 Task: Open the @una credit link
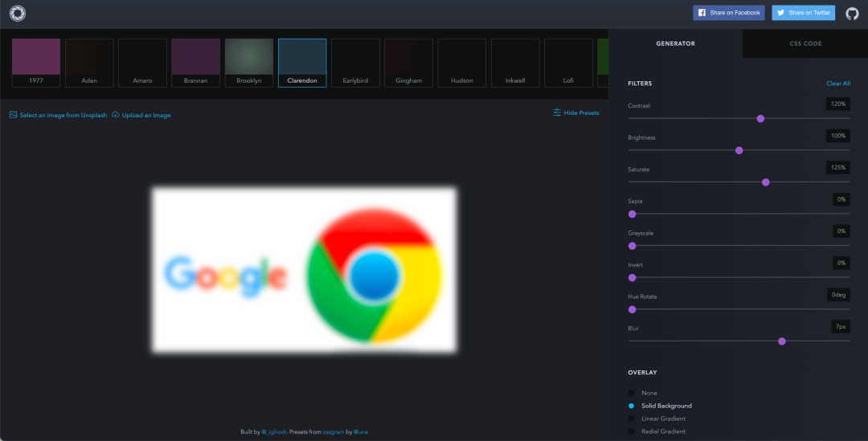pyautogui.click(x=360, y=432)
